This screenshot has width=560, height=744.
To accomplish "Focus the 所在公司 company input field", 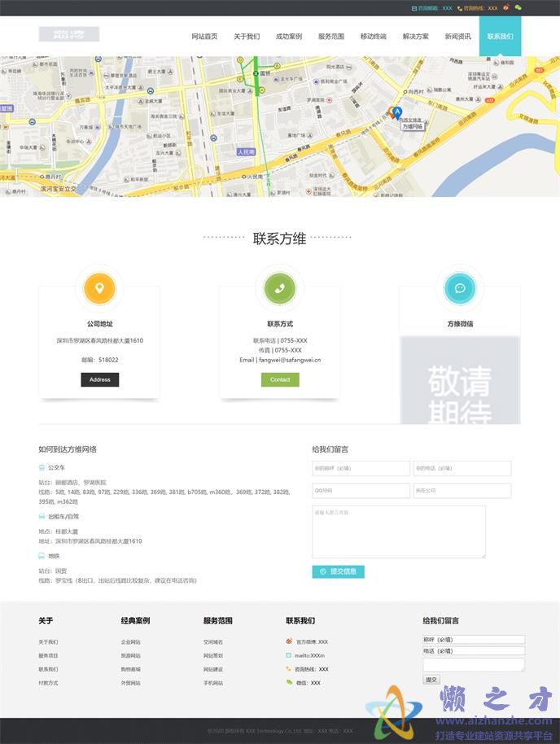I will [x=462, y=491].
